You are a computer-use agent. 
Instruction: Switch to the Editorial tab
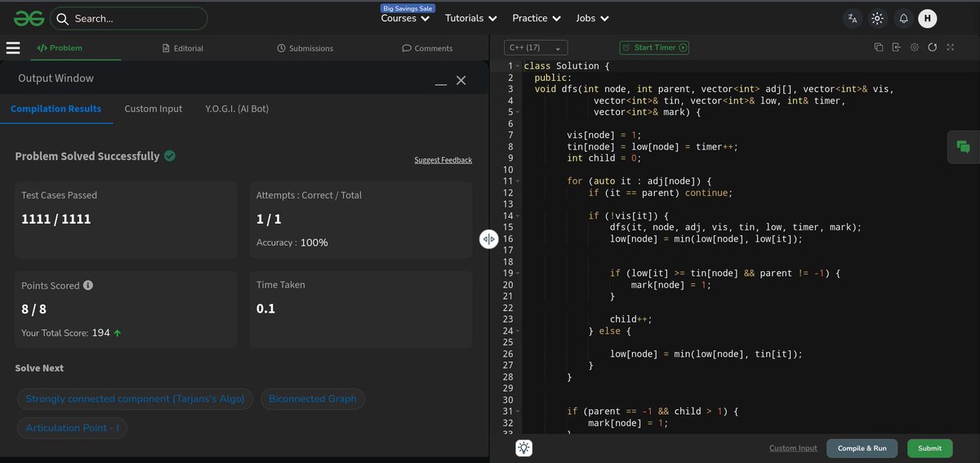tap(183, 48)
